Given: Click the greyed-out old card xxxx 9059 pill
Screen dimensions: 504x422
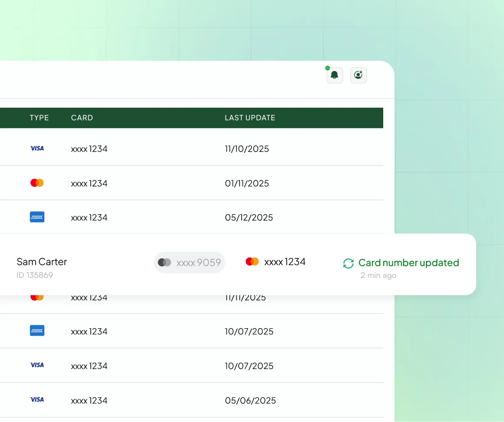Looking at the screenshot, I should 189,262.
